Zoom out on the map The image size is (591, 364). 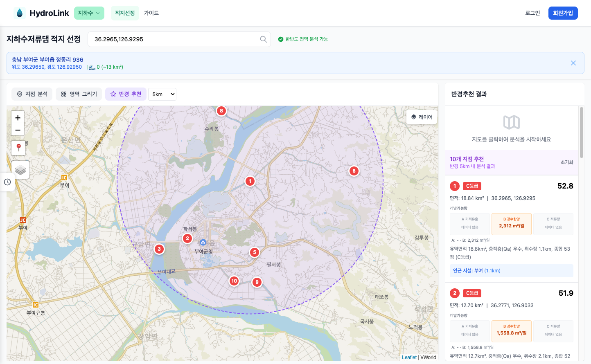click(18, 130)
